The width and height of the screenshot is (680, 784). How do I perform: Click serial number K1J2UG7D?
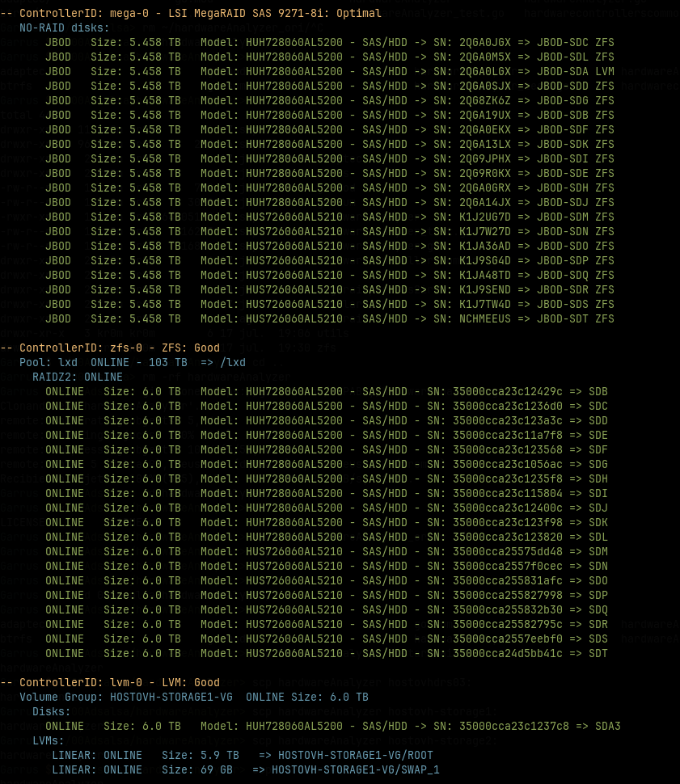tap(485, 217)
